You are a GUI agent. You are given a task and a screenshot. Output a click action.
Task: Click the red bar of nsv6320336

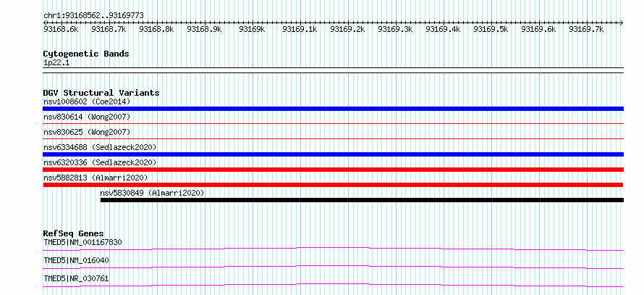[x=333, y=170]
